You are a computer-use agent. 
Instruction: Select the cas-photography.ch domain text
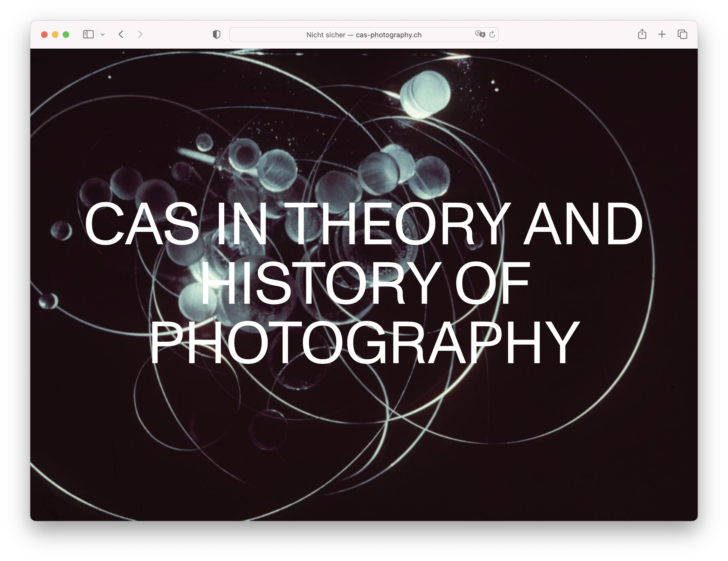388,35
